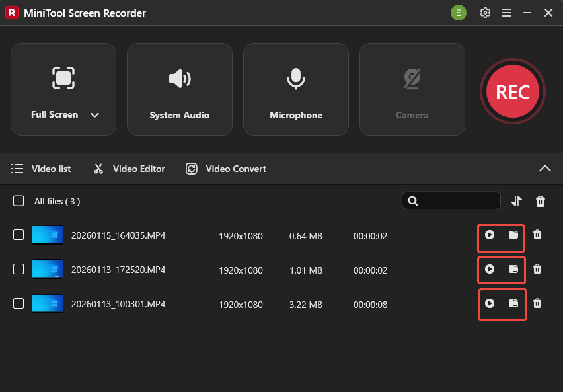Switch to the Video list tab
563x392 pixels.
[x=42, y=169]
